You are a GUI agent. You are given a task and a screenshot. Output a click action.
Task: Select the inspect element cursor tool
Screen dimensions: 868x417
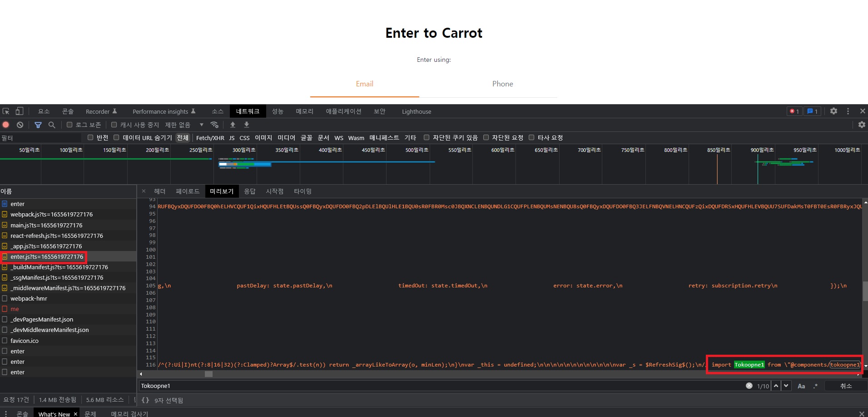(6, 111)
